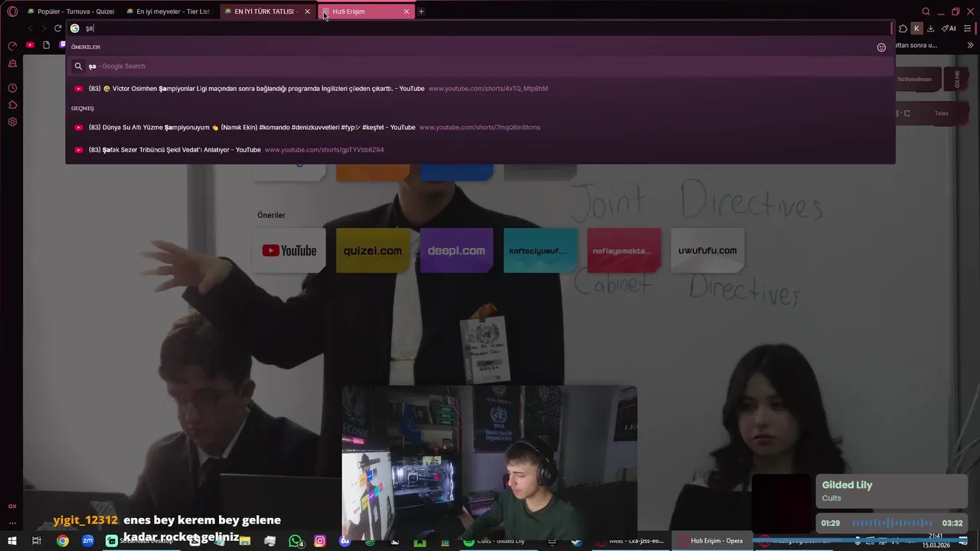Viewport: 980px width, 551px height.
Task: Open the YouTube bookmark in bookmarks bar
Action: pyautogui.click(x=30, y=45)
